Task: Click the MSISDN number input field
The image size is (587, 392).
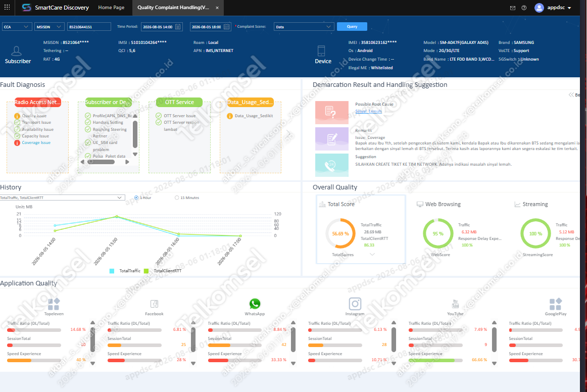Action: [89, 27]
